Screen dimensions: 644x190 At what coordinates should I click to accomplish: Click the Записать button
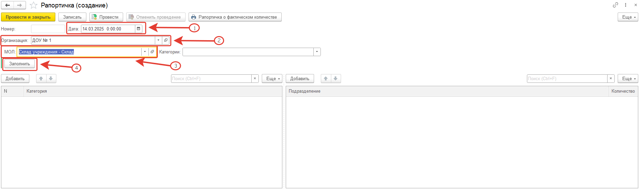72,17
